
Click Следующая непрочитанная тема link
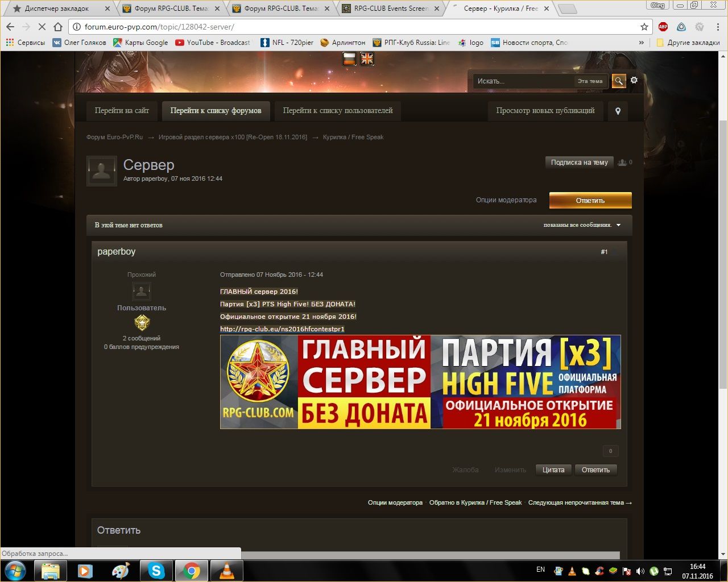click(x=580, y=502)
